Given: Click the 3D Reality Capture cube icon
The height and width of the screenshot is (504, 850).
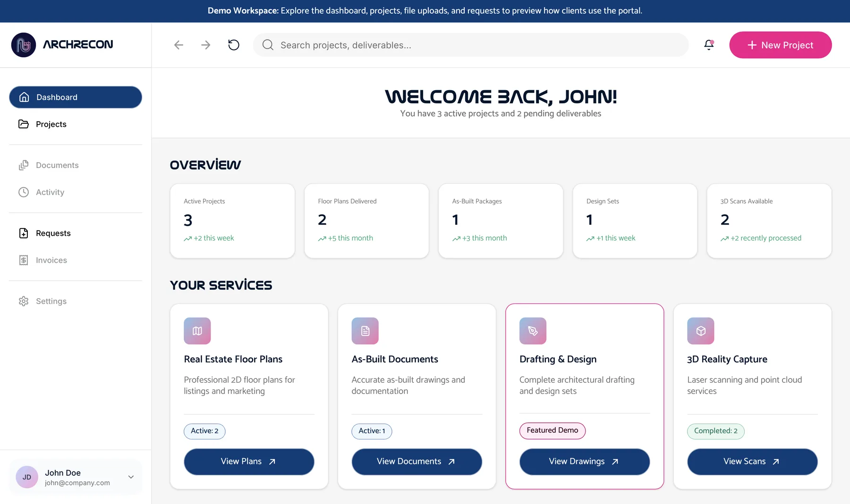Looking at the screenshot, I should [x=701, y=331].
